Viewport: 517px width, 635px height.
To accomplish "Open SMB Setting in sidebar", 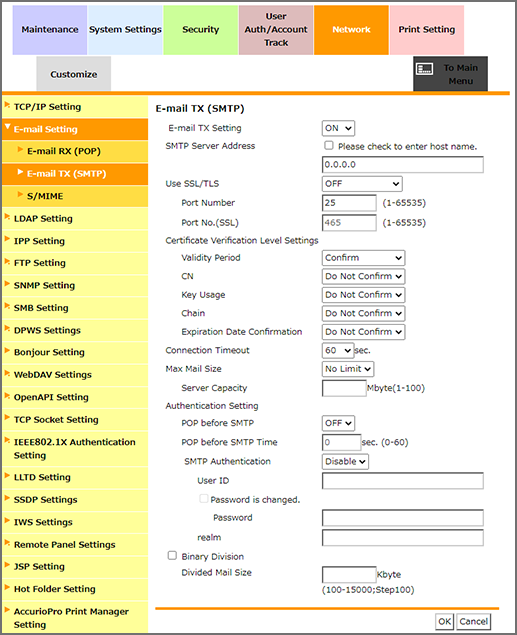I will click(75, 308).
